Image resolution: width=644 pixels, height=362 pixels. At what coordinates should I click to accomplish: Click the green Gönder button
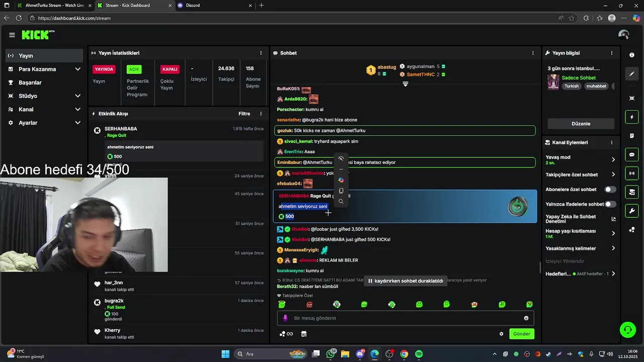(522, 334)
